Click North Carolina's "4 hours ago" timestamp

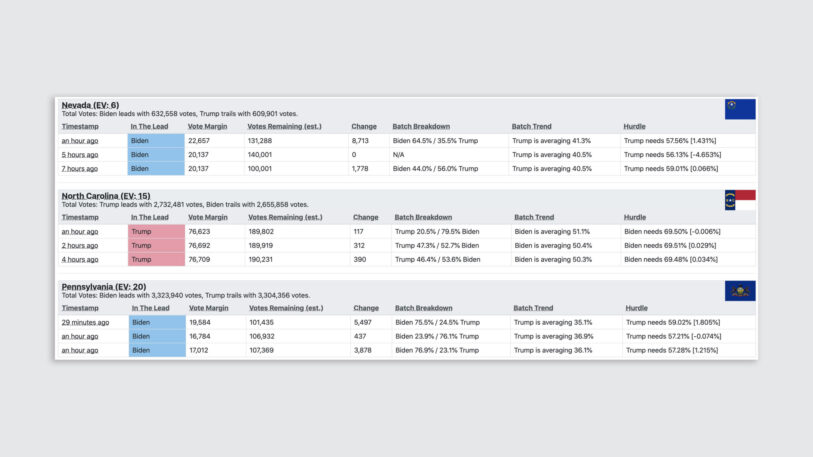click(80, 259)
